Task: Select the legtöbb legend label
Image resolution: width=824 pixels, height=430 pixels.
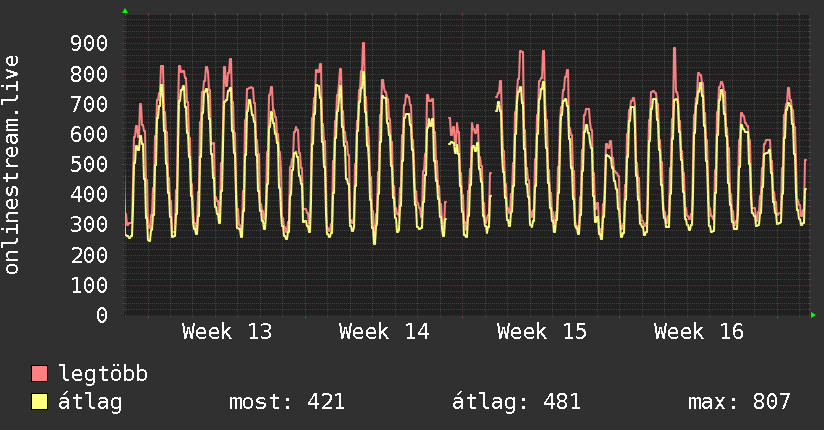Action: pos(103,374)
